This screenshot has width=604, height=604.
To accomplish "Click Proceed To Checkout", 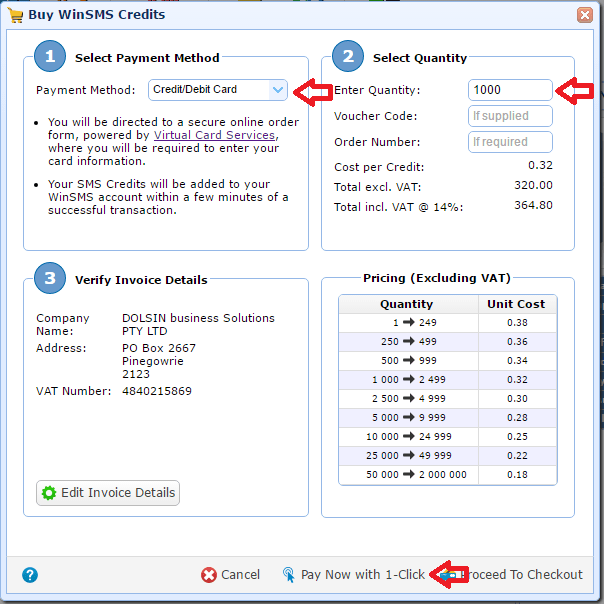I will tap(512, 575).
